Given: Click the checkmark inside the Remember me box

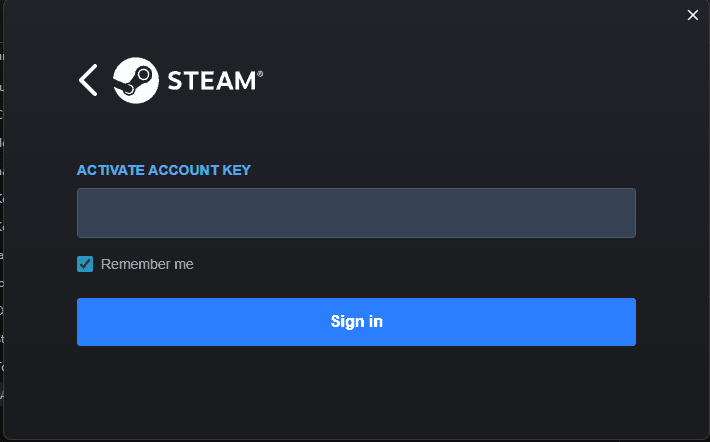Looking at the screenshot, I should pyautogui.click(x=85, y=264).
